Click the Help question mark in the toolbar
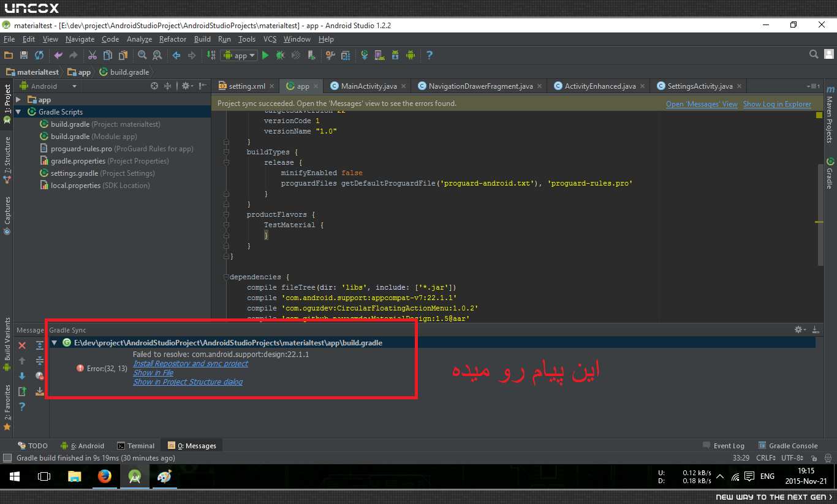 [x=430, y=55]
